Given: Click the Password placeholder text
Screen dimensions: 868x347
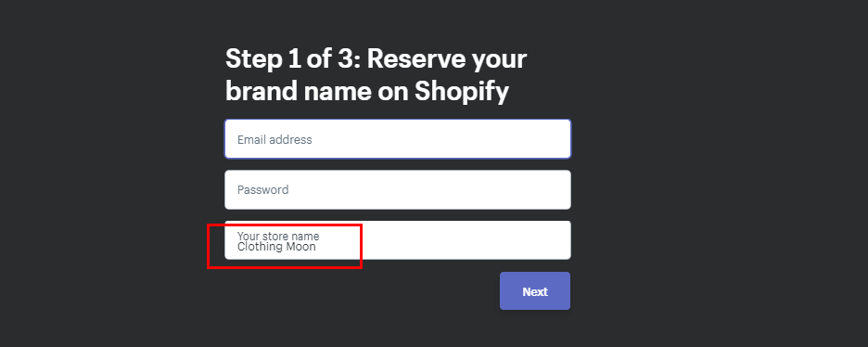Looking at the screenshot, I should [263, 190].
